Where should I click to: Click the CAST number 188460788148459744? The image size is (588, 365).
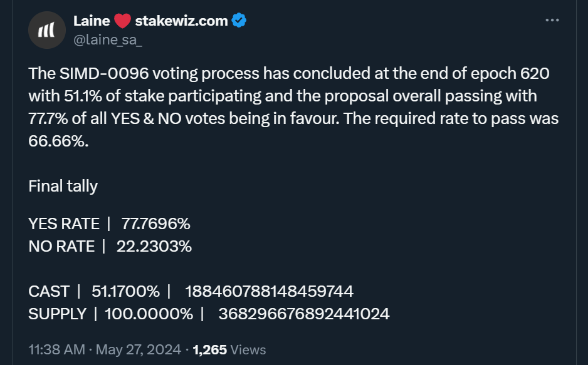tap(270, 291)
